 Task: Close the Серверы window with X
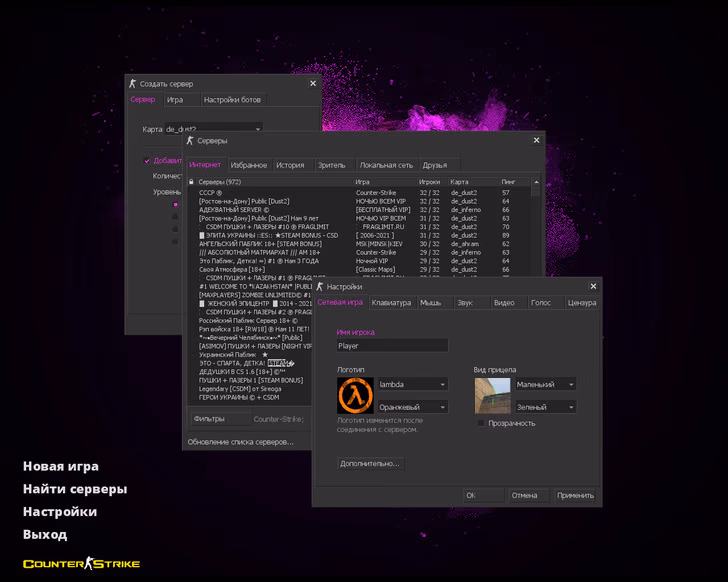click(x=536, y=141)
